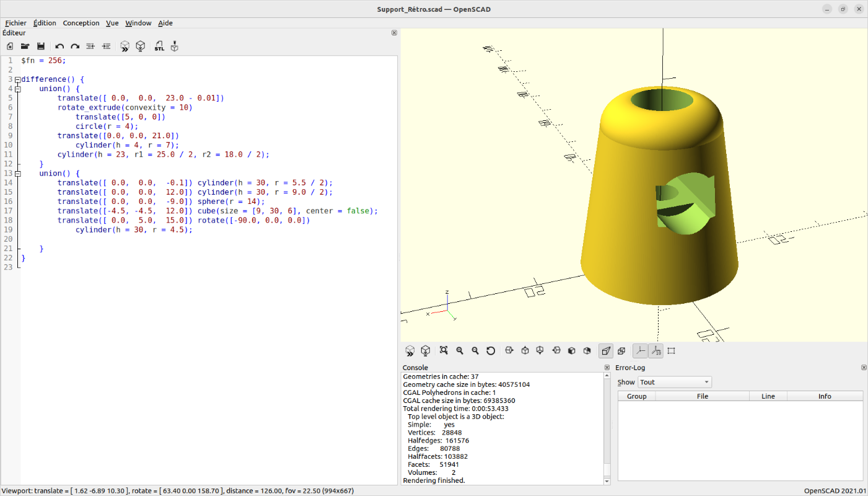Unindent code with the editor toolbar icon
This screenshot has height=496, width=868.
pos(90,46)
